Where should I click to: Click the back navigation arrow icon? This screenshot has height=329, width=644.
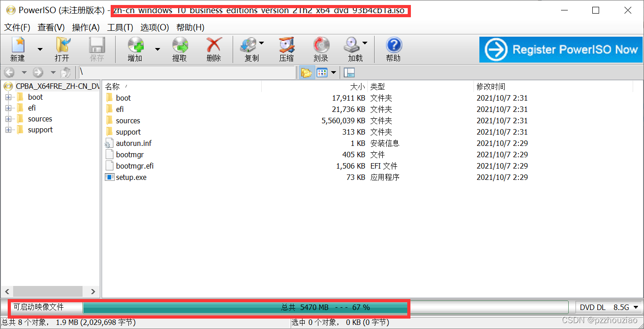10,73
